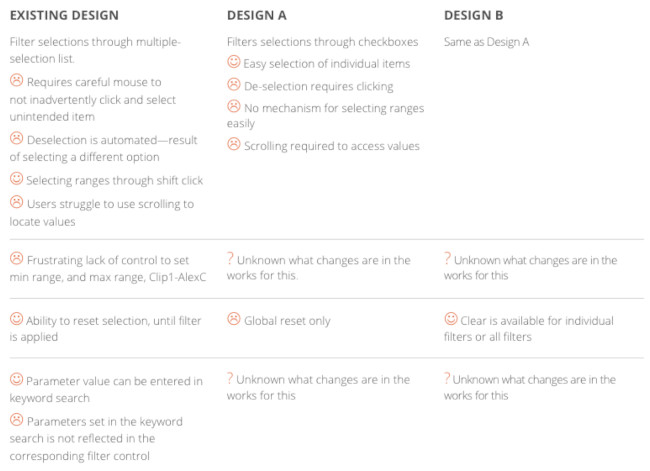Click the "Same as Design A" text

[485, 43]
